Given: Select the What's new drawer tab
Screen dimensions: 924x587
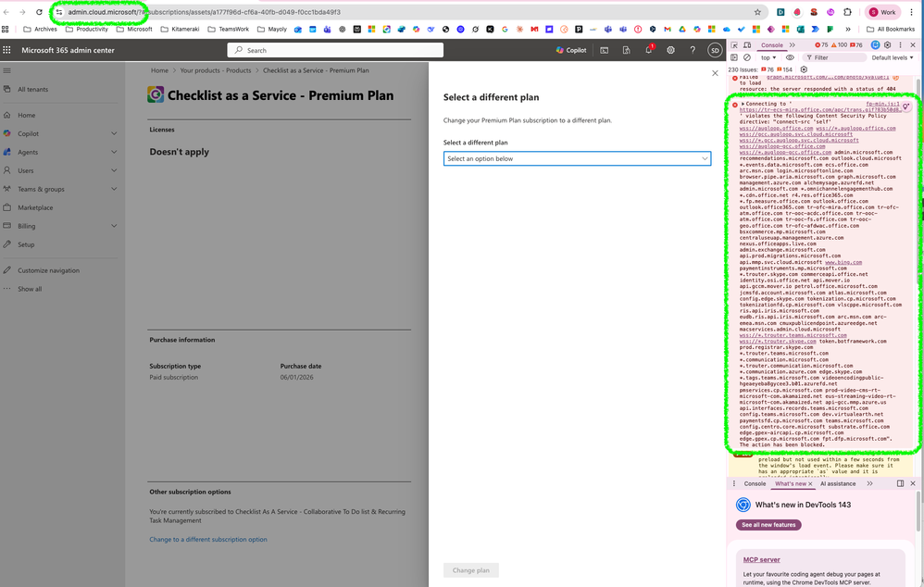Looking at the screenshot, I should coord(791,484).
